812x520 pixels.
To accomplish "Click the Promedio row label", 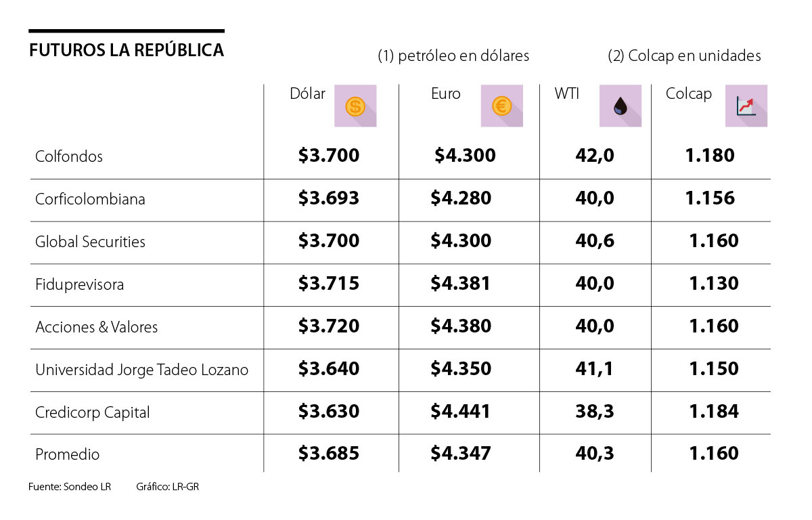I will [x=67, y=454].
